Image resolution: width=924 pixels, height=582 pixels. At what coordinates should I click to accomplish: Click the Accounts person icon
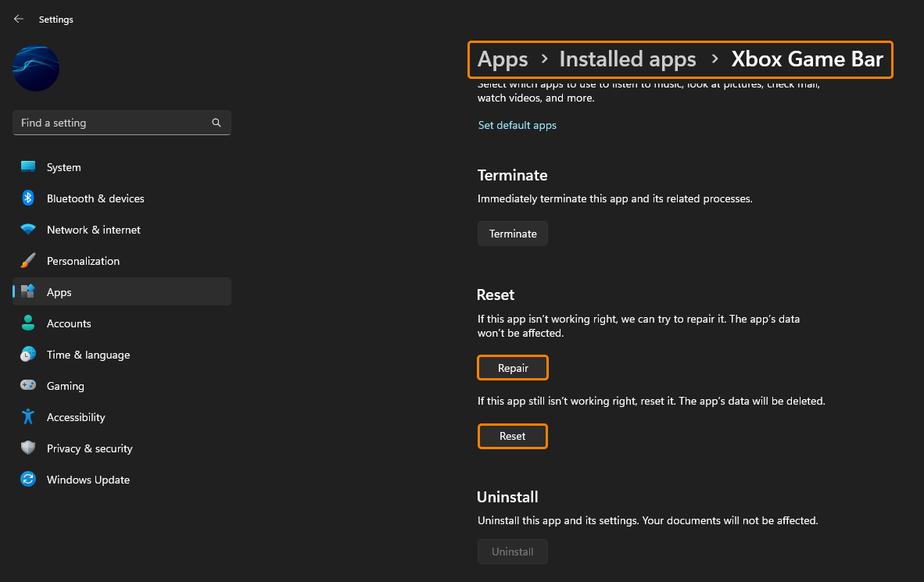27,323
